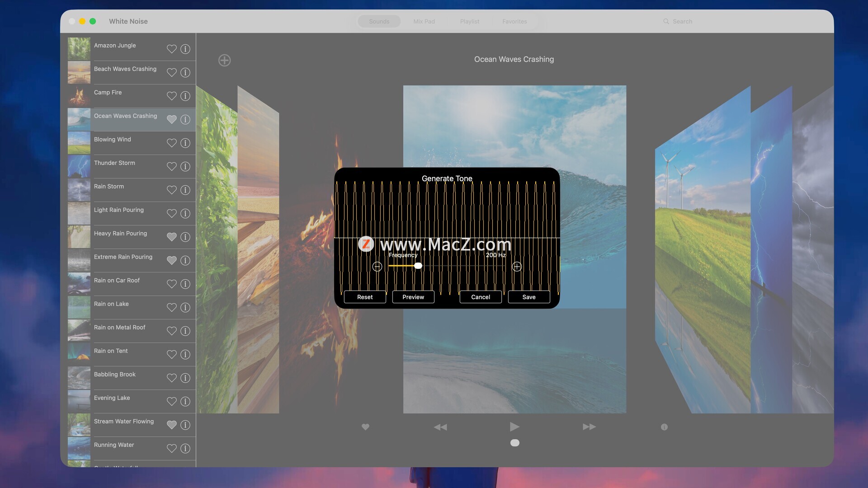Select the wind turbines field artwork

[x=703, y=249]
